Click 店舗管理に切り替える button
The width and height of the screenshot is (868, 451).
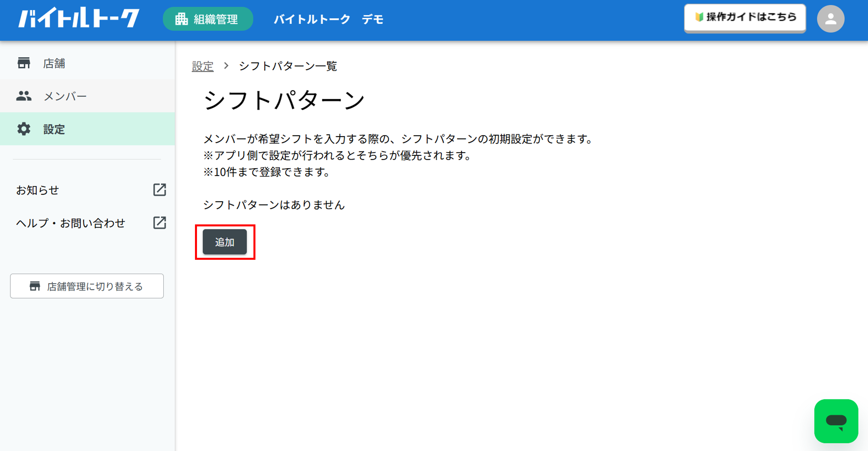(x=87, y=286)
